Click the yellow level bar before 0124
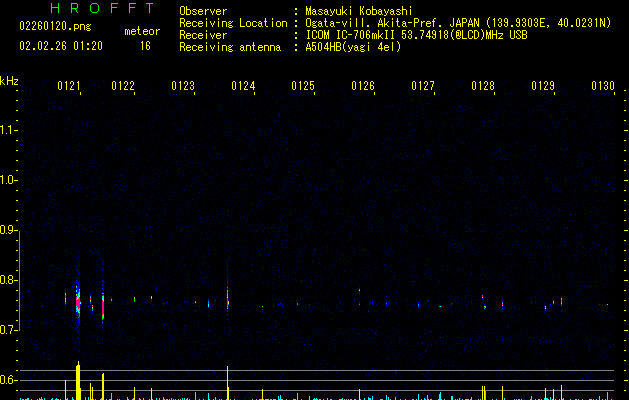This screenshot has height=400, width=629. [227, 383]
